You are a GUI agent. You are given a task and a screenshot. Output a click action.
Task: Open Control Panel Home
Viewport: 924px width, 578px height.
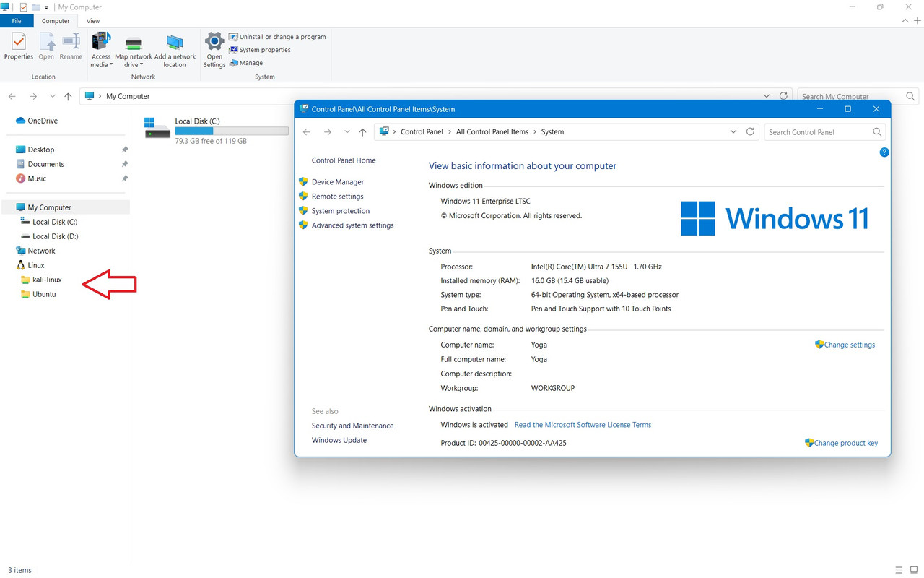[344, 160]
